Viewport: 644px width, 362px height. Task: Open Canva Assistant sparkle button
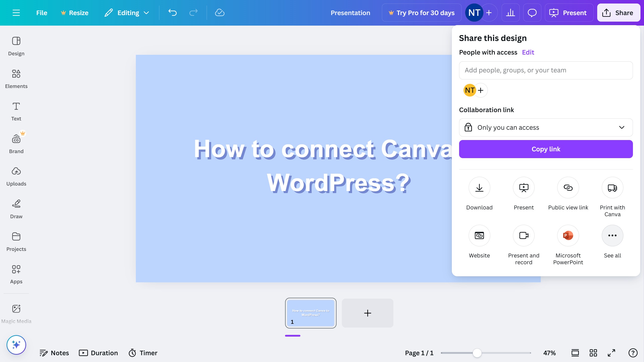[x=16, y=345]
